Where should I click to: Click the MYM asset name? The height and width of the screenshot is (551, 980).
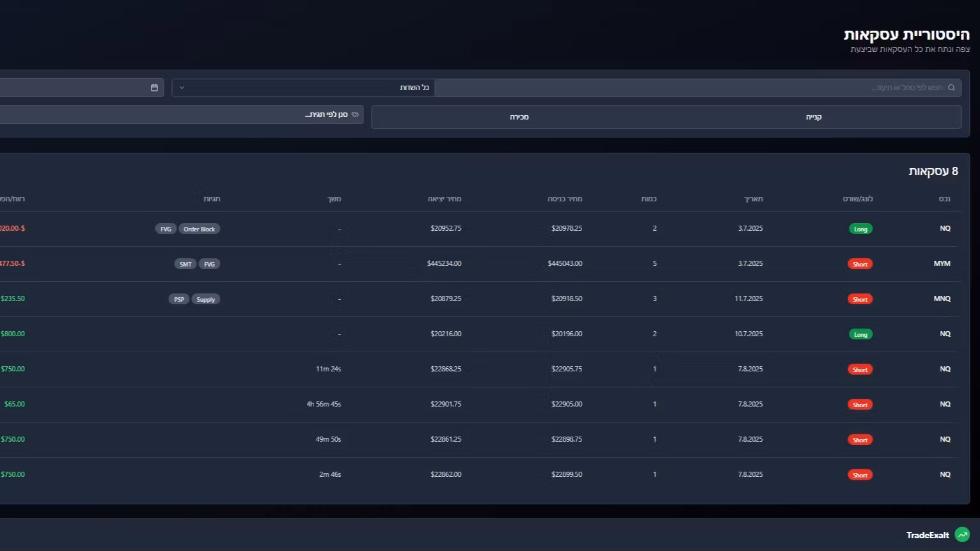[942, 263]
